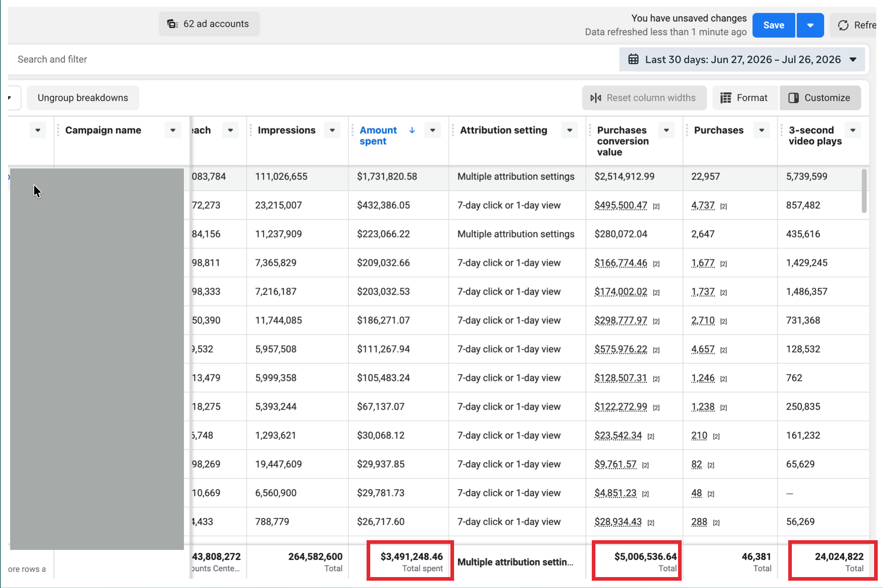Click the Purchases conversion value drag handle
883x588 pixels.
pyautogui.click(x=590, y=130)
